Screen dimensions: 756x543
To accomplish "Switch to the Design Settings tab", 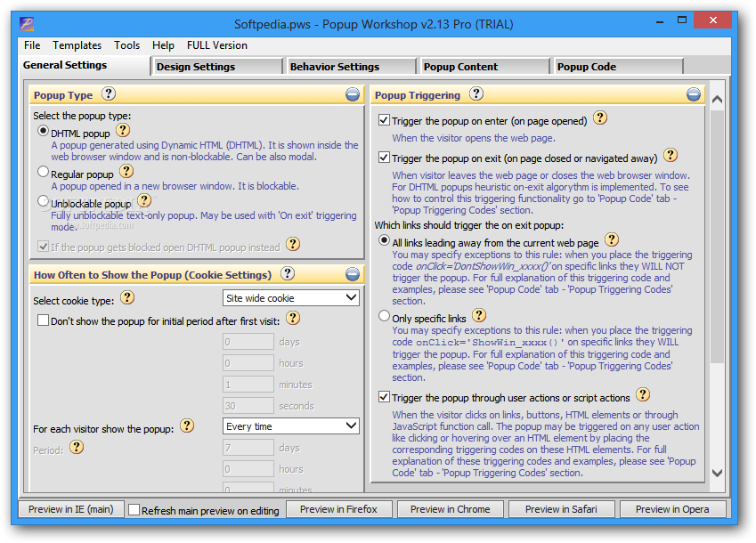I will [x=217, y=67].
